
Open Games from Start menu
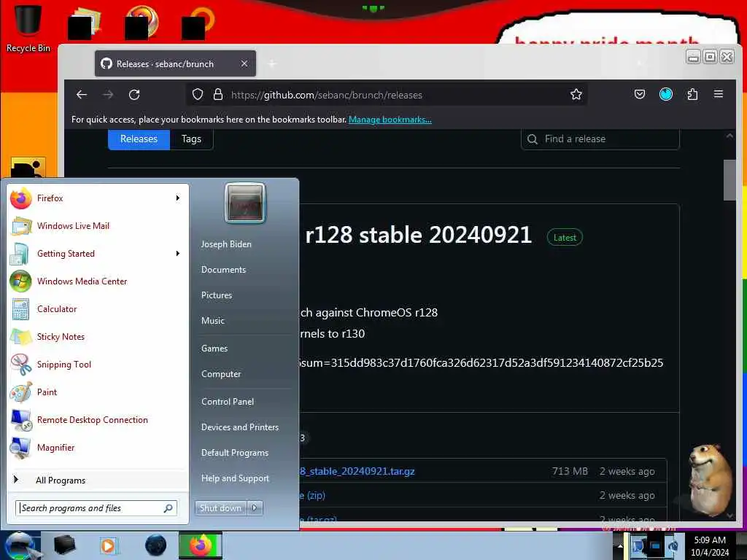214,349
